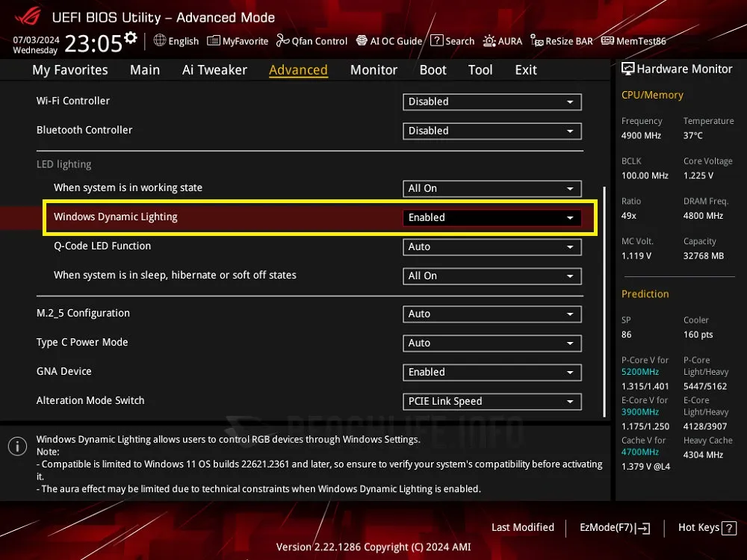
Task: Open AURA lighting settings icon
Action: 489,41
